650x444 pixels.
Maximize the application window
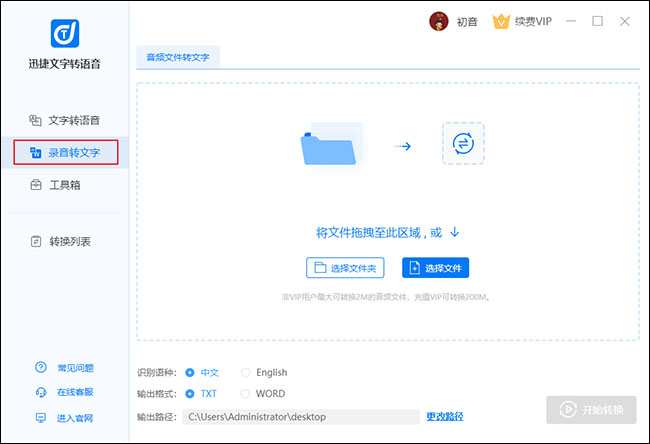[597, 21]
